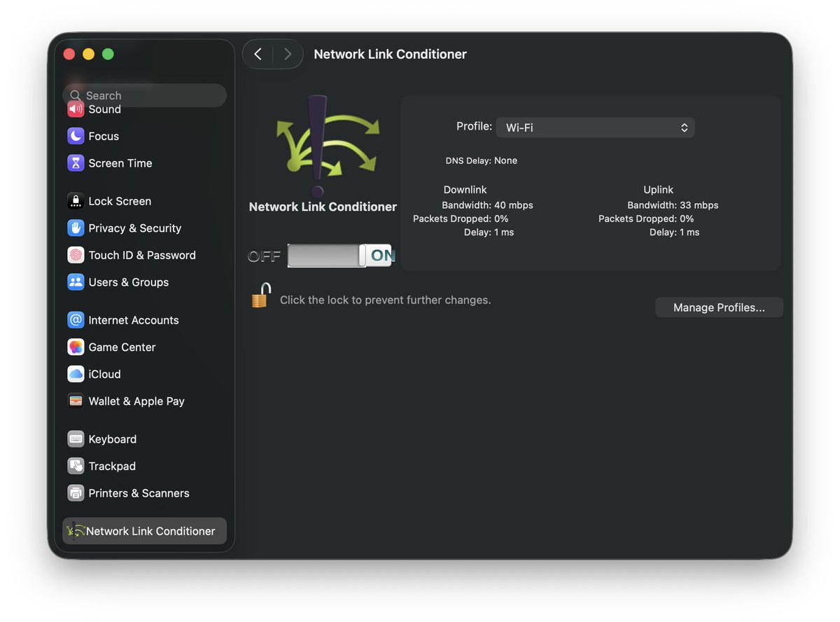Screen dimensions: 840x622
Task: Click the Printers & Scanners icon
Action: click(76, 493)
